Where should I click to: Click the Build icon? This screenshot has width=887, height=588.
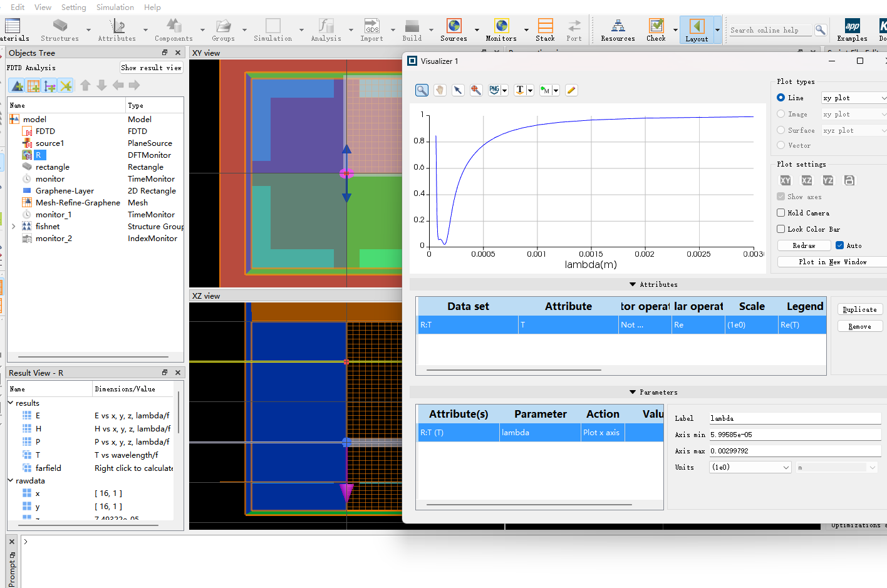[412, 26]
